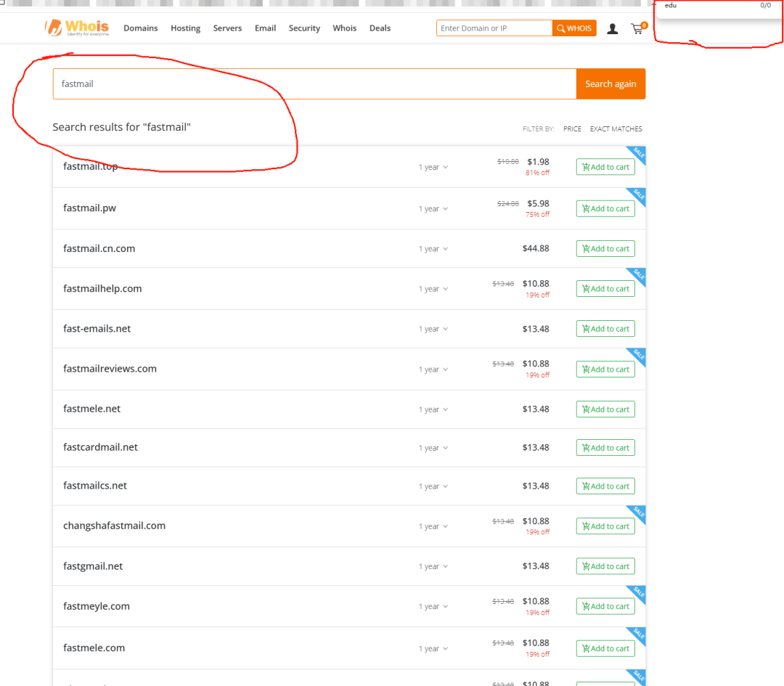Add fastmailhelp.com to cart

(x=605, y=289)
